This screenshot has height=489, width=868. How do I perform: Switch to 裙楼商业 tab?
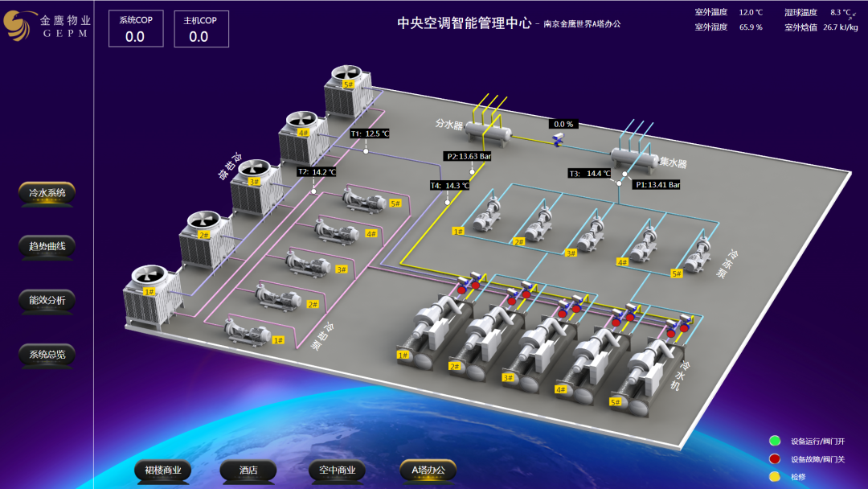pos(163,471)
